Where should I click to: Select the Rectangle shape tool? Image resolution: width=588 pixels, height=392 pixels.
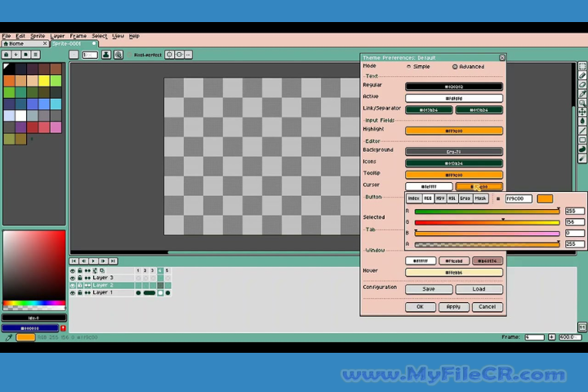tap(582, 140)
